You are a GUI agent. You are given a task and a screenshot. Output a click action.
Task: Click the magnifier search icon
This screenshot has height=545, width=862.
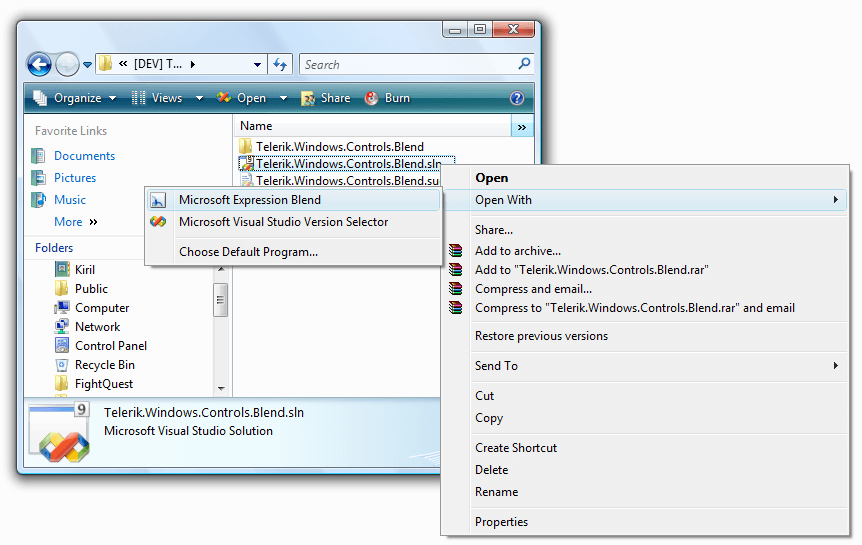tap(524, 64)
